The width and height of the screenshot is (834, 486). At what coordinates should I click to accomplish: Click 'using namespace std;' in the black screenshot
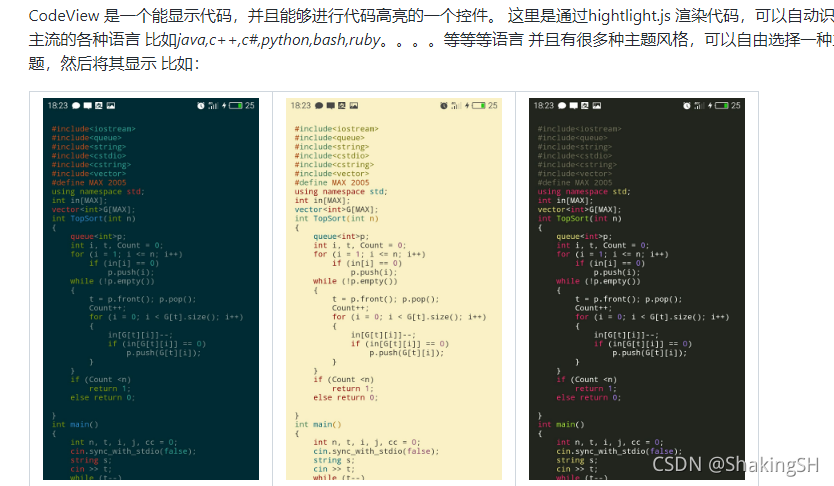click(x=584, y=191)
